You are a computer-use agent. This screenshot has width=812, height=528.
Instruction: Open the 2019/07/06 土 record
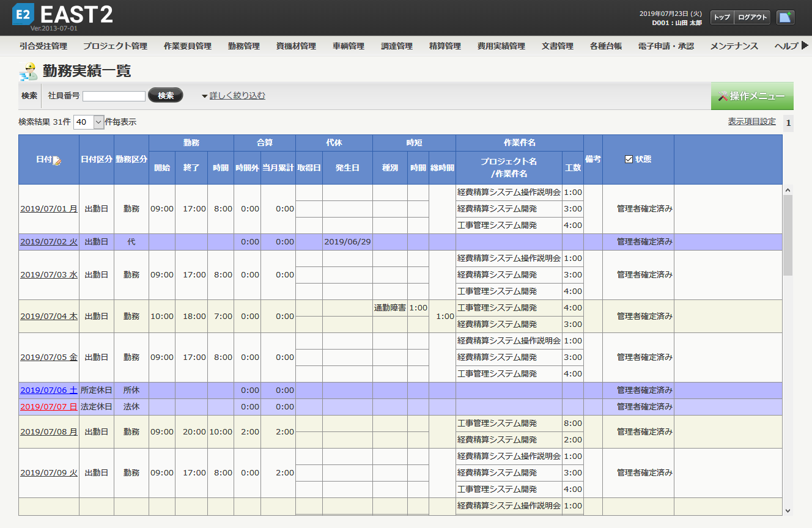(49, 391)
